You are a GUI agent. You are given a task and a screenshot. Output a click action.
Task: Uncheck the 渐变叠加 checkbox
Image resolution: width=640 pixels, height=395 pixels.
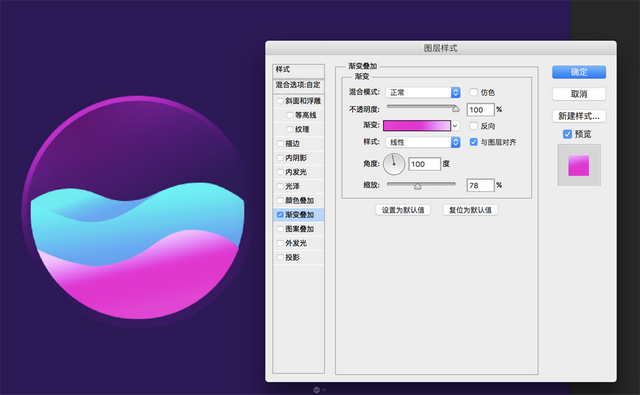pyautogui.click(x=280, y=215)
